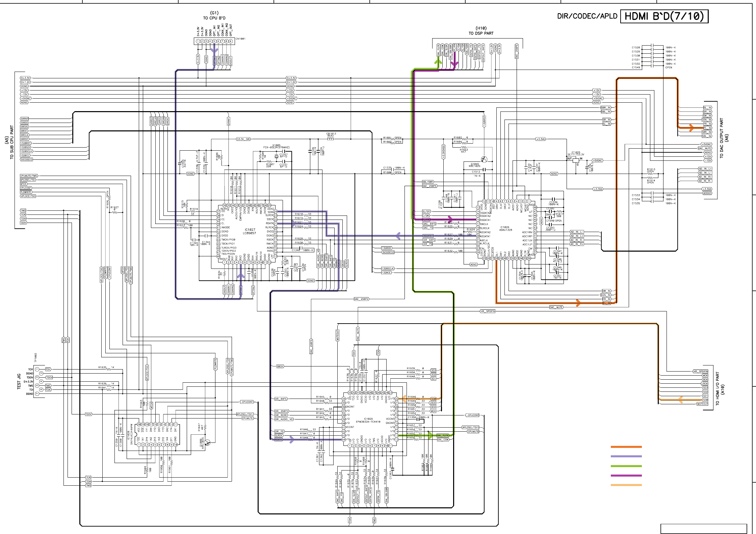Image resolution: width=756 pixels, height=534 pixels.
Task: Click the CB1013 bead component
Action: (x=330, y=139)
